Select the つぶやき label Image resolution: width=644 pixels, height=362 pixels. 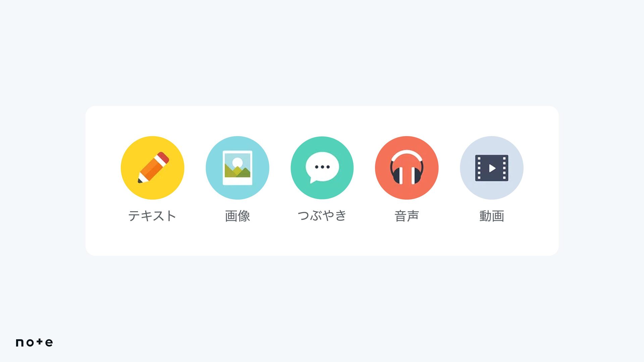pos(322,215)
